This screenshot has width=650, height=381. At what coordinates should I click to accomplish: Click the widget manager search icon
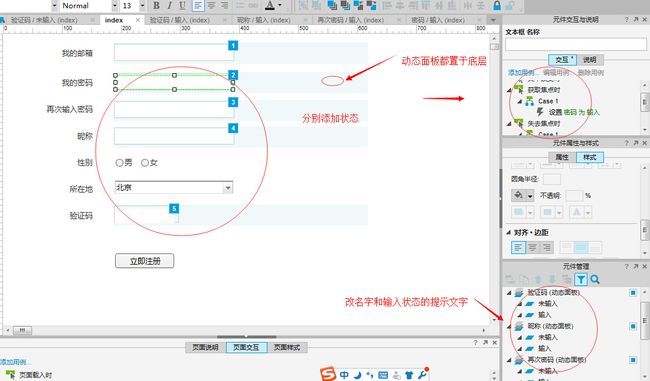click(x=595, y=279)
